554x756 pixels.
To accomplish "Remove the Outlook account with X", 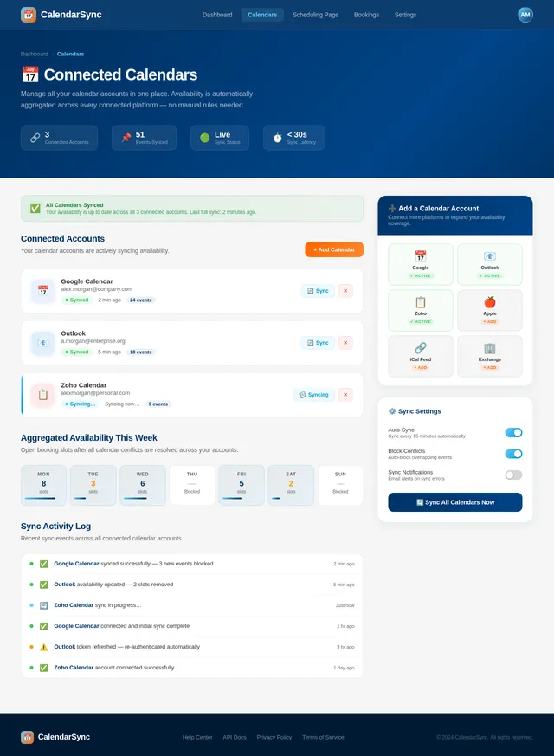I will tap(345, 343).
